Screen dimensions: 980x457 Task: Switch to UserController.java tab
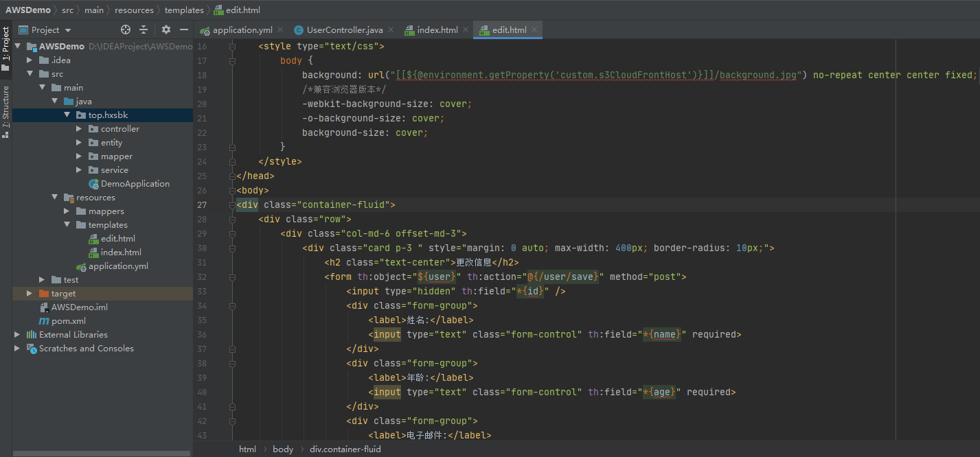click(x=345, y=30)
